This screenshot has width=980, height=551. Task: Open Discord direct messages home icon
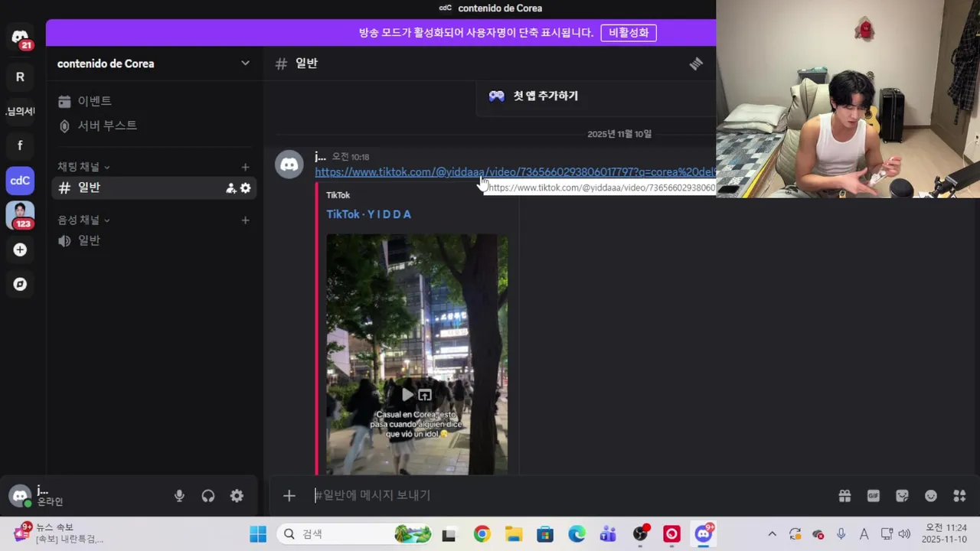(x=20, y=37)
